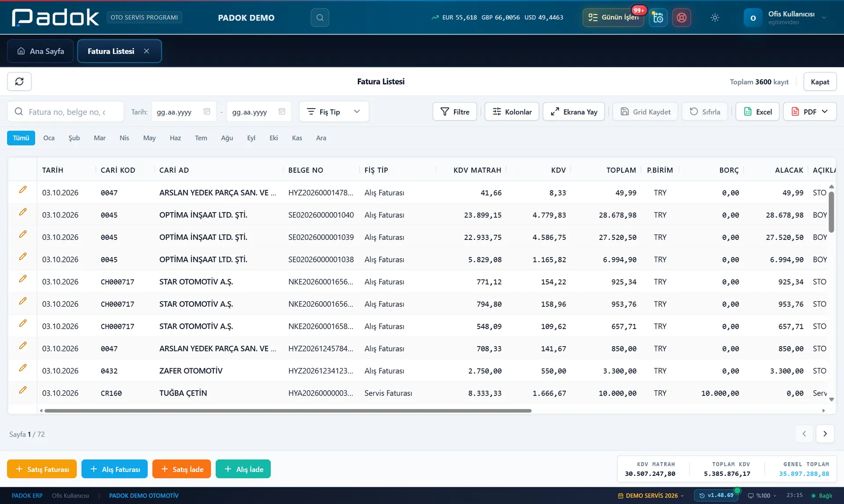Go to next page arrow
The width and height of the screenshot is (844, 504).
[825, 434]
